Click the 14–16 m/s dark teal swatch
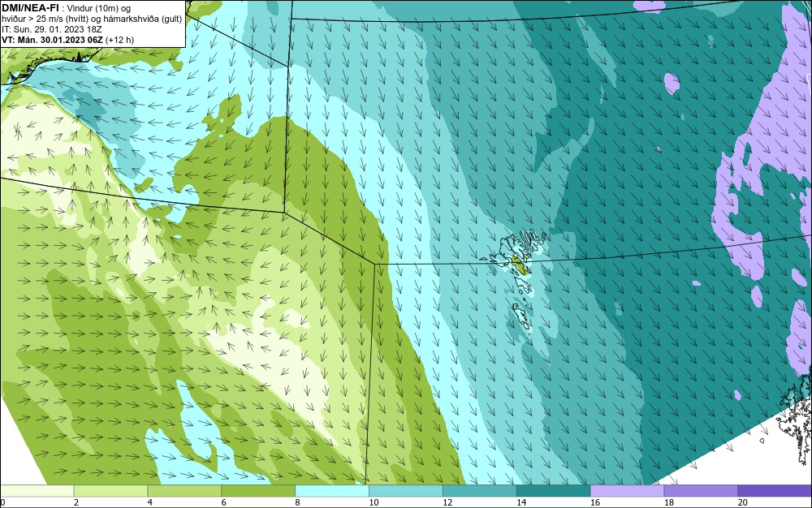The image size is (812, 508). point(554,490)
